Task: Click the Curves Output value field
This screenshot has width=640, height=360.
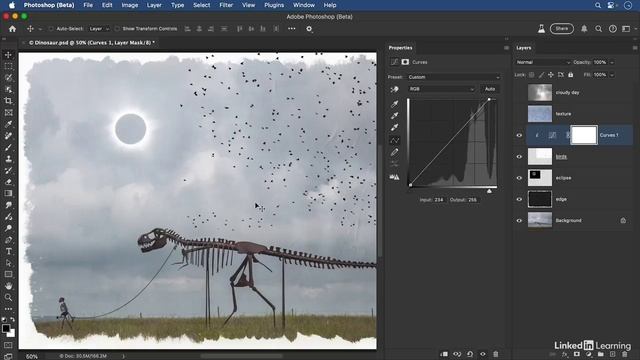Action: pos(472,200)
